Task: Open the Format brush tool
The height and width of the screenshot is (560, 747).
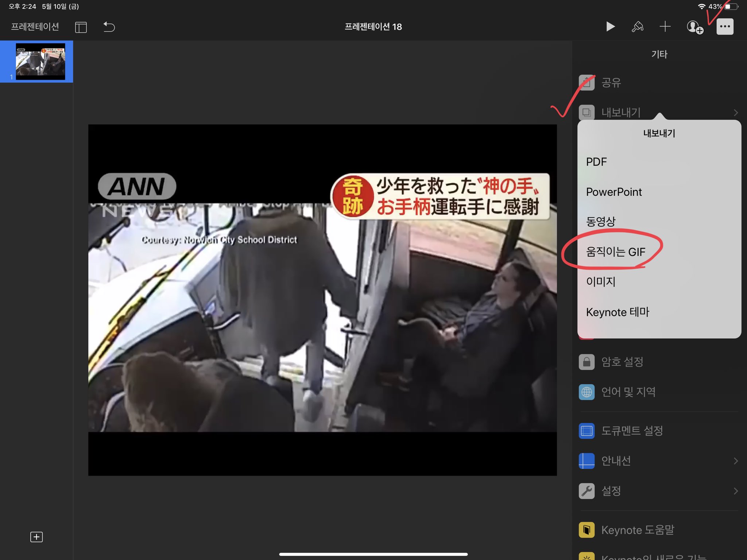Action: [x=637, y=27]
